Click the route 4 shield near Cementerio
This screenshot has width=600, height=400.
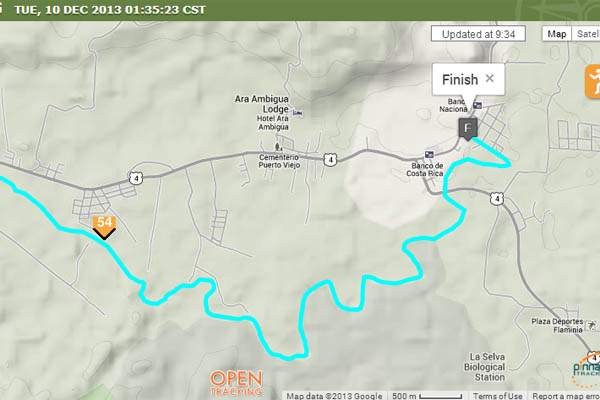click(x=330, y=159)
